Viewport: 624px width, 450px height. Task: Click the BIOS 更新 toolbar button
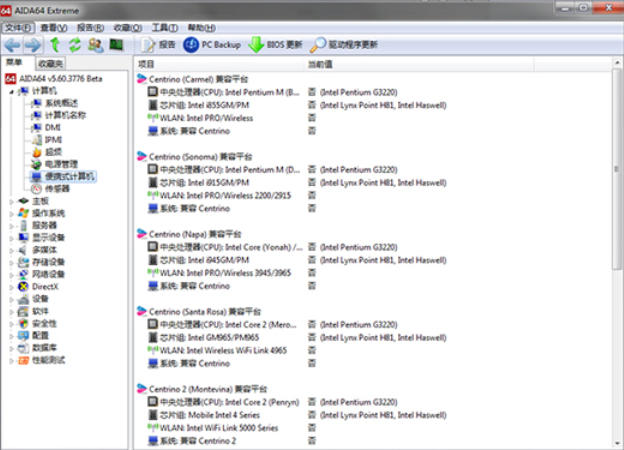(x=275, y=45)
